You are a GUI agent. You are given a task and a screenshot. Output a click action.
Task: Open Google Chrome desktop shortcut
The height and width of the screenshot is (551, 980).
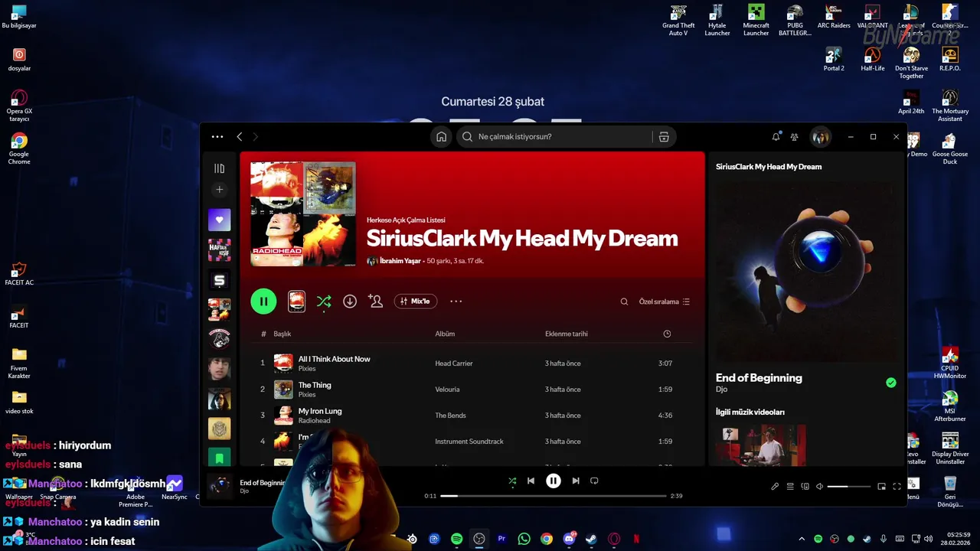pyautogui.click(x=19, y=148)
